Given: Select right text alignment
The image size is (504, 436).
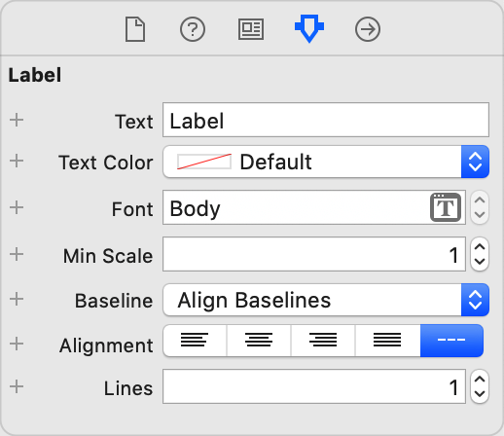Looking at the screenshot, I should [323, 341].
